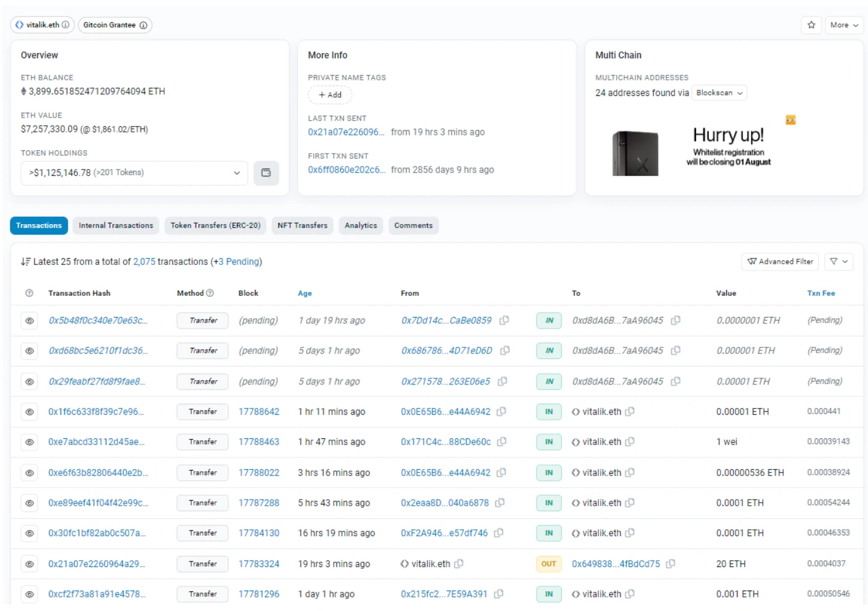Open the More dropdown menu

844,25
